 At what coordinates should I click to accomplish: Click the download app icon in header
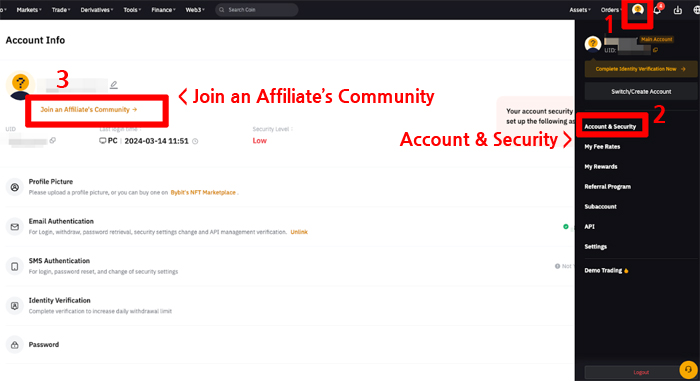678,10
